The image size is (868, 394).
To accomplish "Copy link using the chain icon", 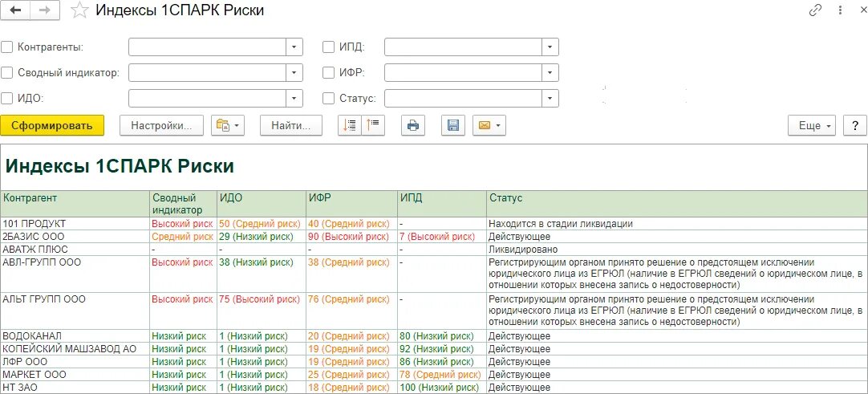I will point(815,10).
